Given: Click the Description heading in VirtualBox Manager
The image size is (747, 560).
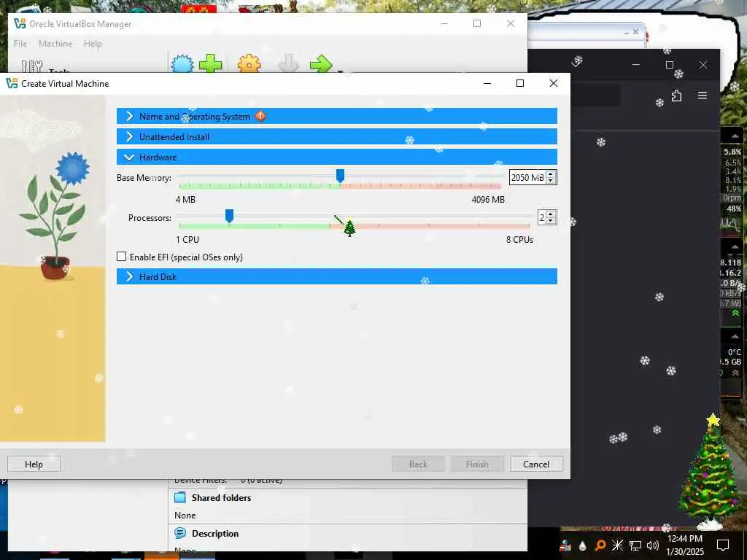Looking at the screenshot, I should tap(215, 533).
